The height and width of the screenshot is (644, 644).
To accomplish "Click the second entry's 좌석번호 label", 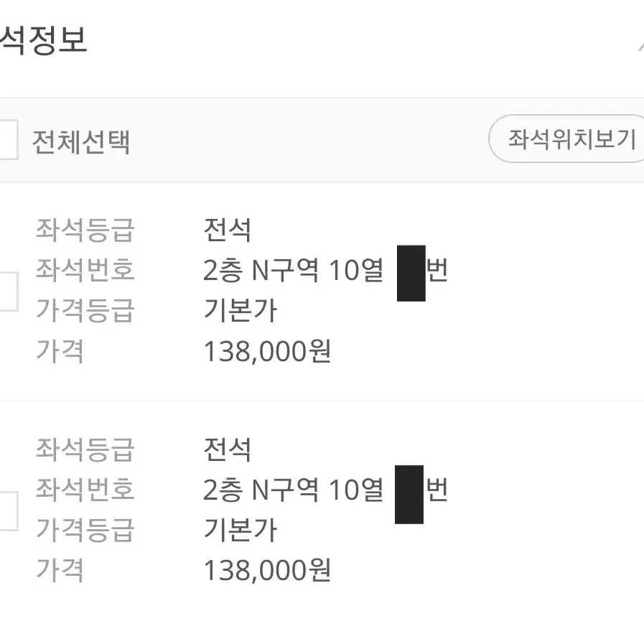I will 85,489.
